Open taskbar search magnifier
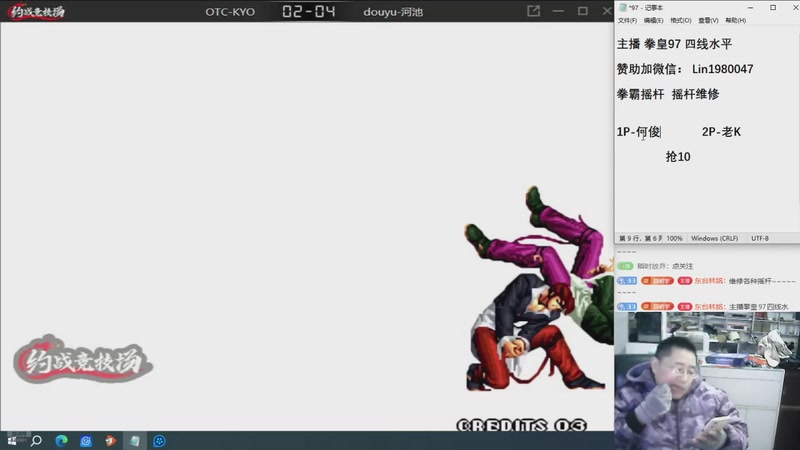 tap(36, 441)
